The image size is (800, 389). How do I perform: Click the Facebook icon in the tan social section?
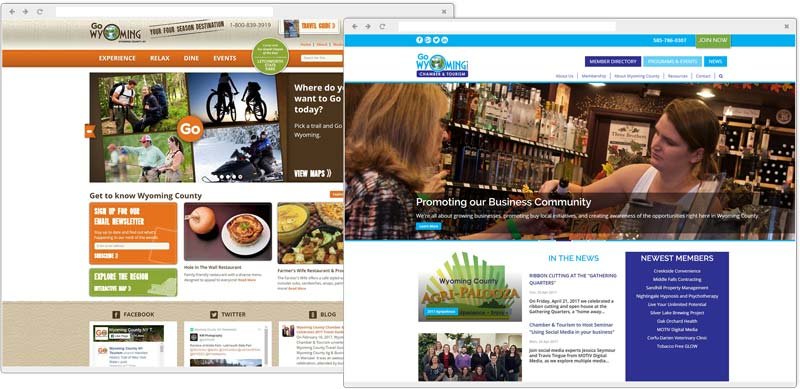[116, 314]
